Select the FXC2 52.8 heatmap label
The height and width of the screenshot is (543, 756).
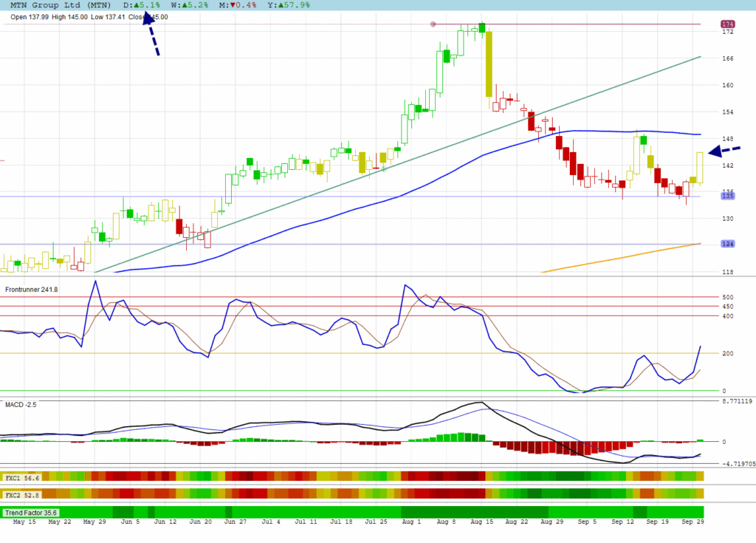pos(21,494)
